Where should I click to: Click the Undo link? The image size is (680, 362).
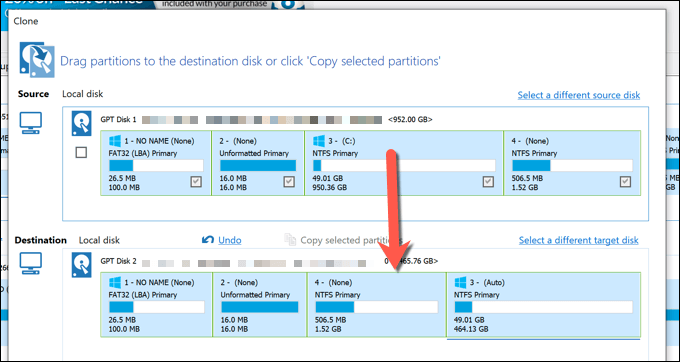coord(230,240)
